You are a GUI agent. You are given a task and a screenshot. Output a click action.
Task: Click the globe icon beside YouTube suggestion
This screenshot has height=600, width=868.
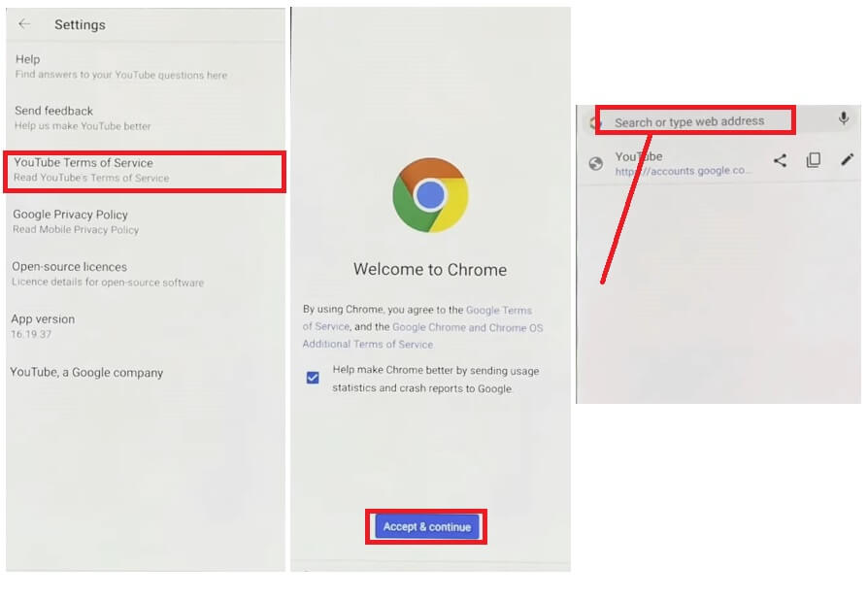[595, 163]
